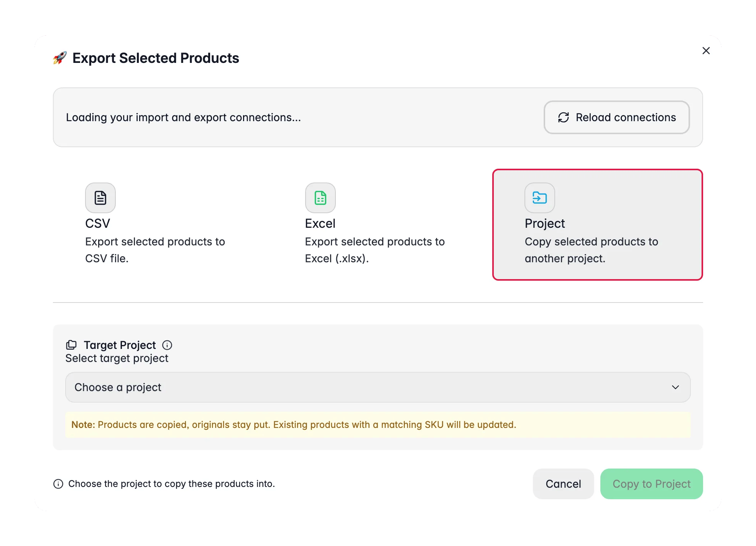This screenshot has height=546, width=756.
Task: Click the green Excel spreadsheet icon
Action: coord(320,198)
